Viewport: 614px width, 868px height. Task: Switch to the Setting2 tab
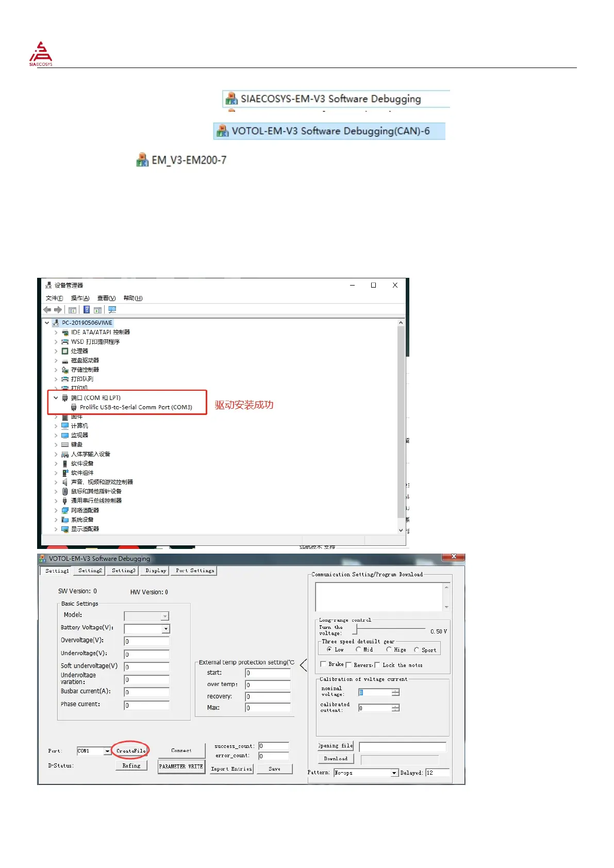pyautogui.click(x=90, y=571)
